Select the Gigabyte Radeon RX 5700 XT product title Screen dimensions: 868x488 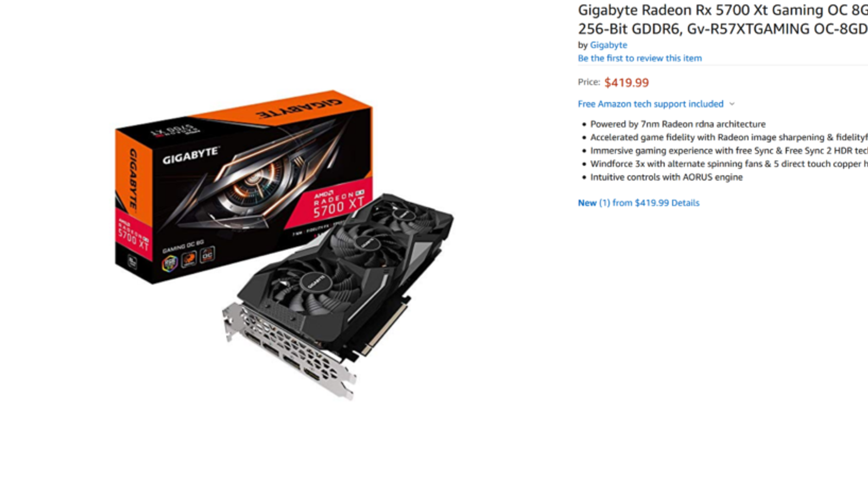point(723,20)
